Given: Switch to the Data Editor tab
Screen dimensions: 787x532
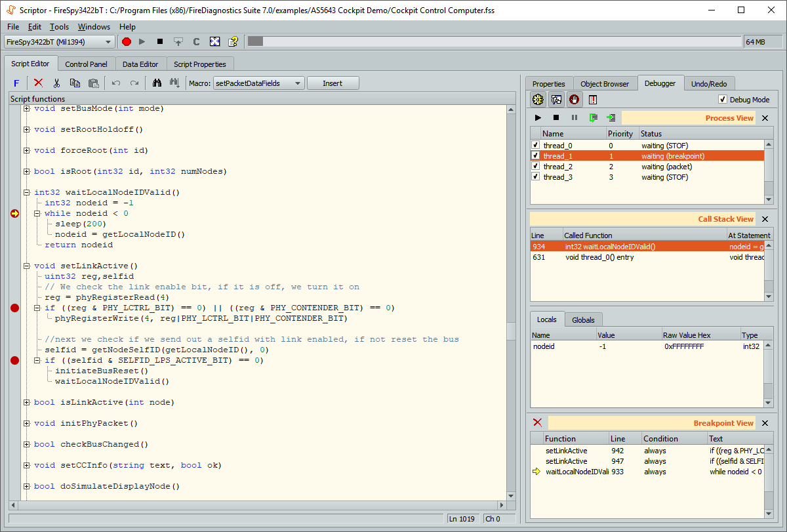Looking at the screenshot, I should [140, 64].
